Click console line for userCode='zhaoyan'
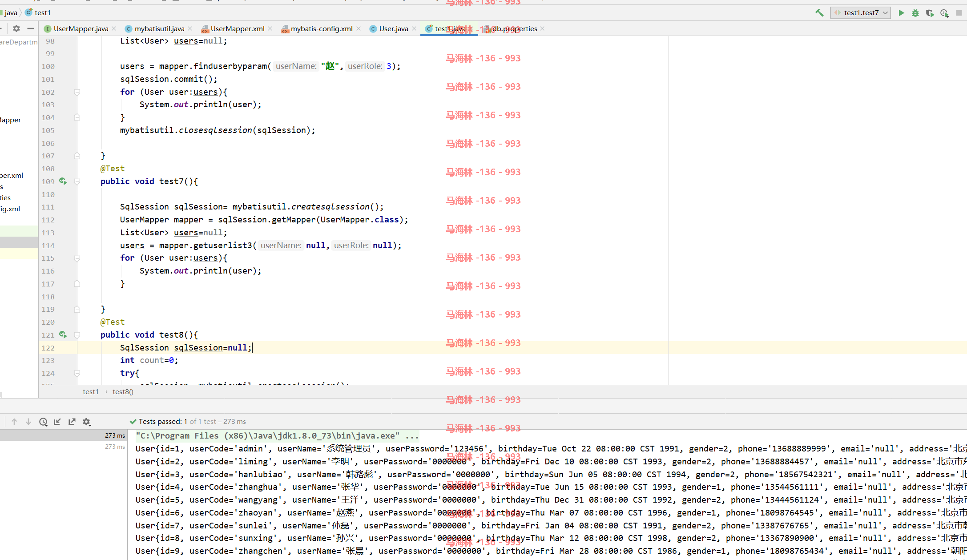 pos(551,512)
